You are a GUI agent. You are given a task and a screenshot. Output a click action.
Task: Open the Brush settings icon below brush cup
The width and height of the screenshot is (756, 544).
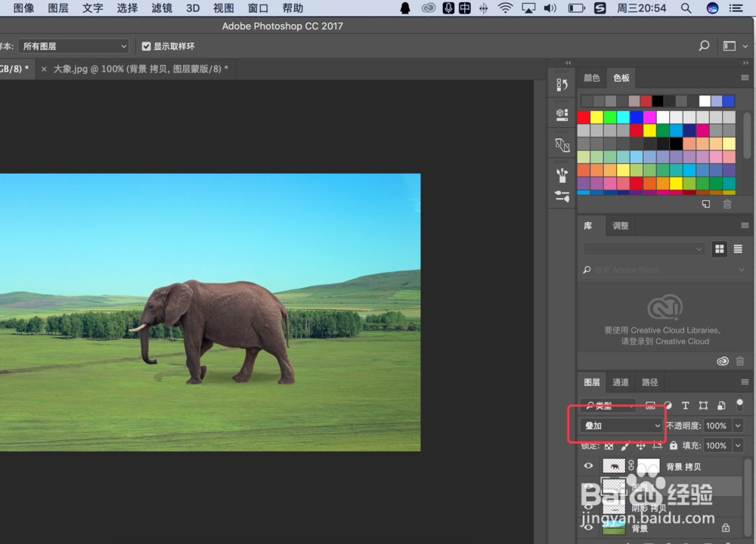point(562,196)
